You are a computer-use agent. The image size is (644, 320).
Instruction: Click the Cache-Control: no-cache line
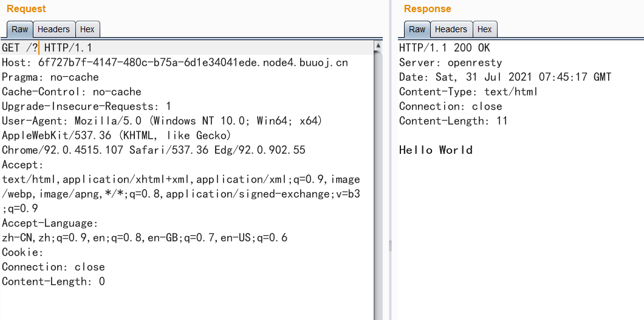pyautogui.click(x=72, y=92)
